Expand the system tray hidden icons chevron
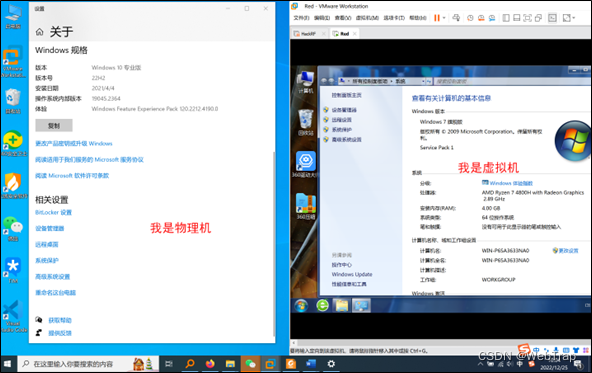Screen dimensions: 592x373 [480, 364]
